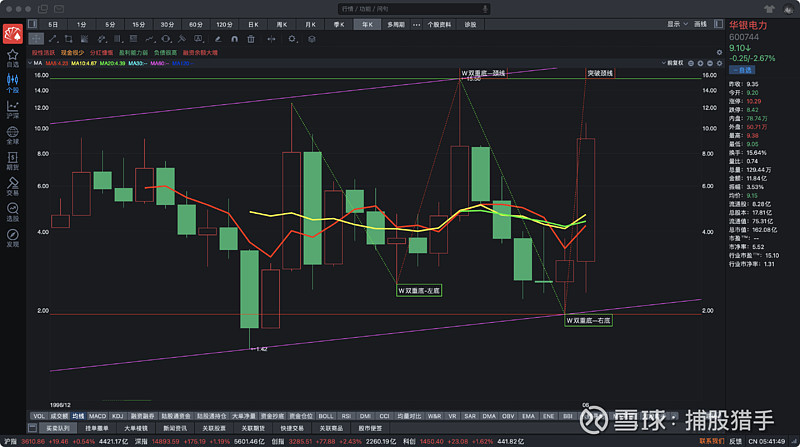
Task: Toggle the magnet snap tool
Action: (234, 39)
